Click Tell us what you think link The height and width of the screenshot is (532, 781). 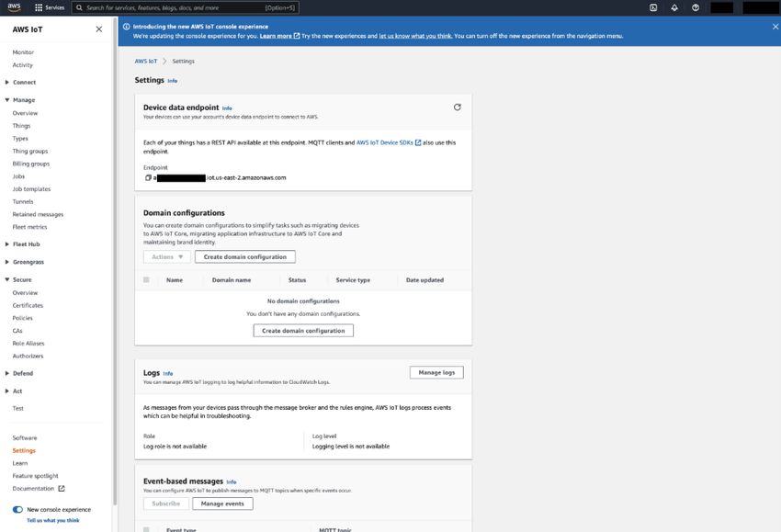[x=53, y=521]
